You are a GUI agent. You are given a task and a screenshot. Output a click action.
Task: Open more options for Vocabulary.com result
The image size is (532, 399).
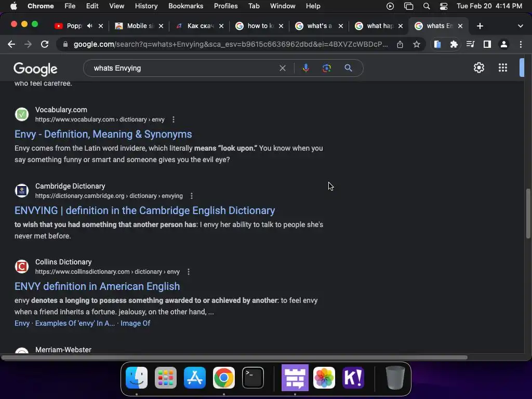pyautogui.click(x=174, y=119)
